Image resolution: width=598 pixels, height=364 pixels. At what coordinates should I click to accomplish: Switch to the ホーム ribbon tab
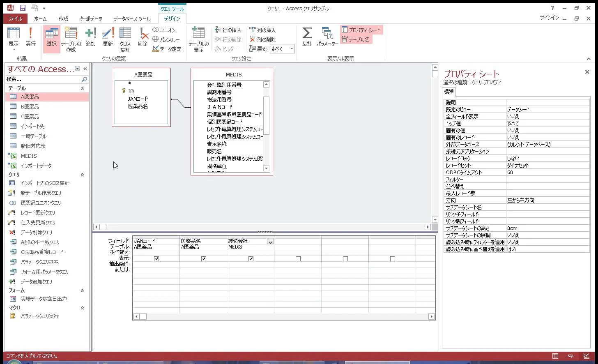pos(40,18)
